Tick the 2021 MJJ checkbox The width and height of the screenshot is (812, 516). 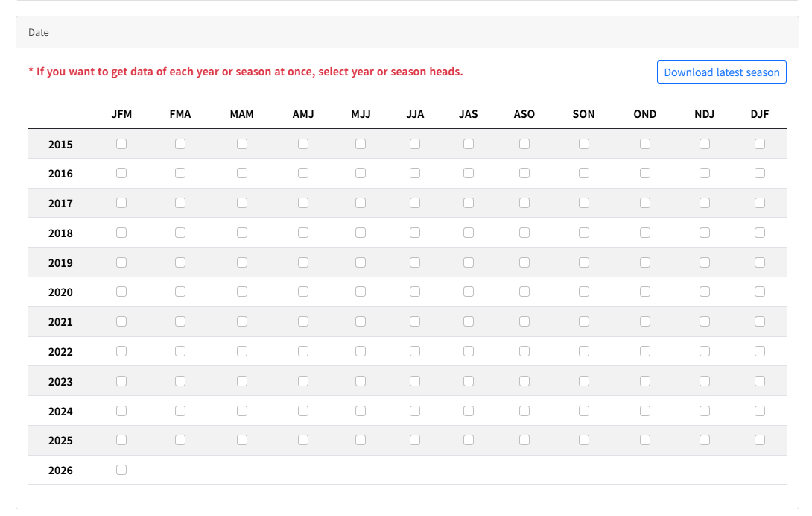pyautogui.click(x=361, y=321)
